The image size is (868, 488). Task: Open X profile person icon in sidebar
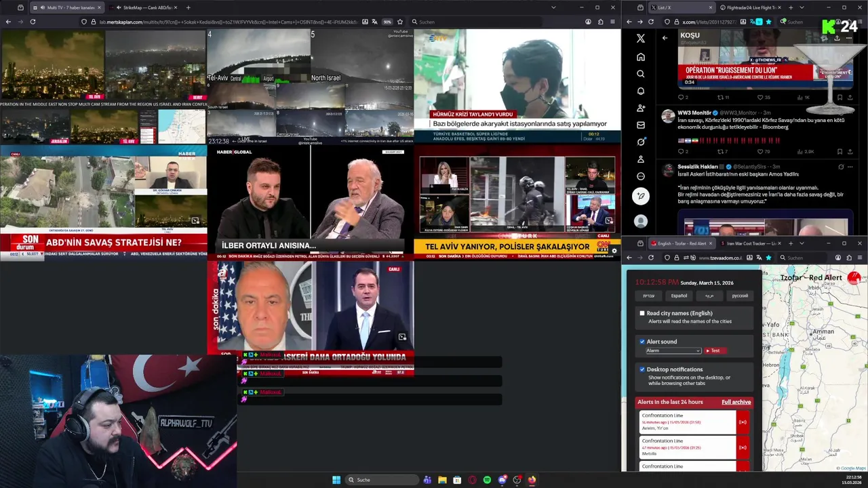click(x=641, y=159)
